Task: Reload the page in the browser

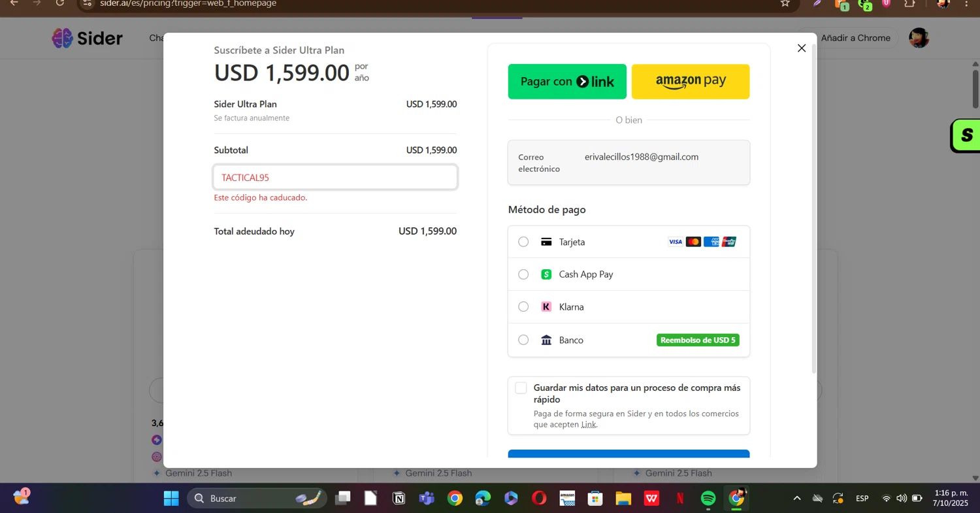Action: [60, 3]
